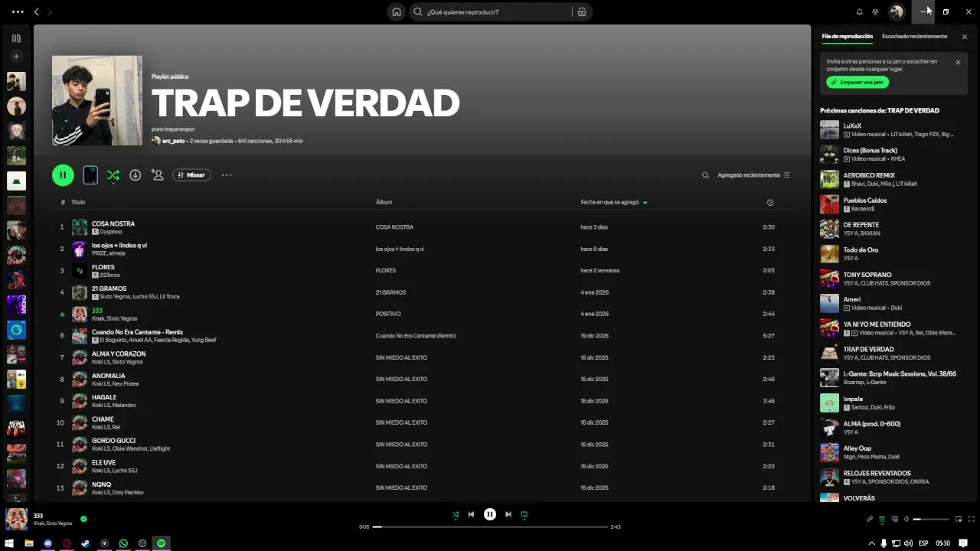This screenshot has height=551, width=980.
Task: Select GORDO GUCCI track title
Action: [x=113, y=441]
